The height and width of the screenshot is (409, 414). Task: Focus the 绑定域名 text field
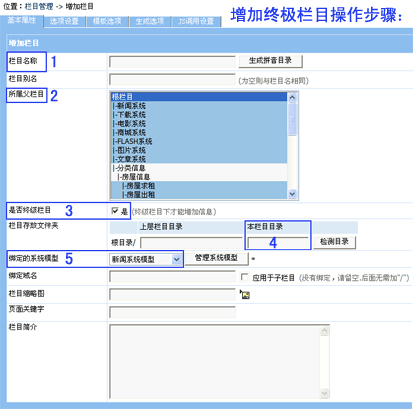(x=172, y=277)
